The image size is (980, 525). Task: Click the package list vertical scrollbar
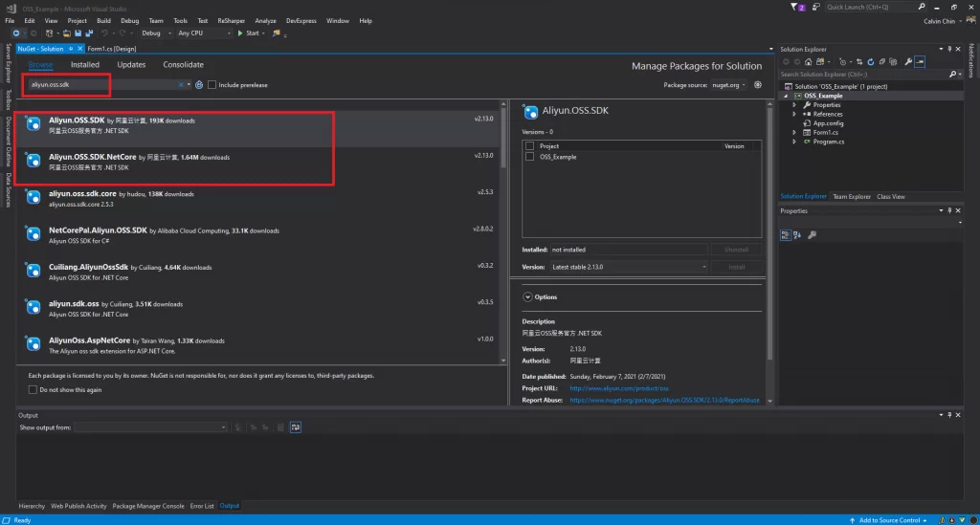pyautogui.click(x=503, y=232)
